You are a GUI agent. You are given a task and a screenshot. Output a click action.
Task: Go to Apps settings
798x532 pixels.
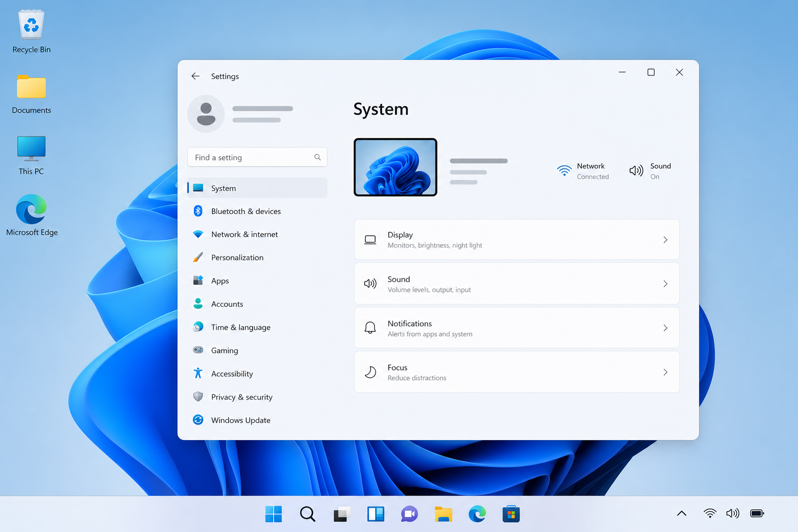point(257,281)
